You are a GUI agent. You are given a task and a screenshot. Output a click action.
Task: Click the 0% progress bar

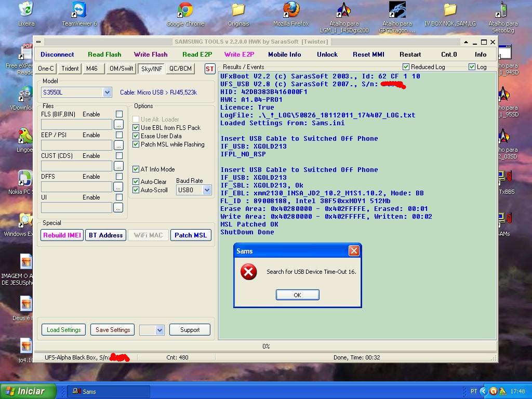pyautogui.click(x=266, y=347)
